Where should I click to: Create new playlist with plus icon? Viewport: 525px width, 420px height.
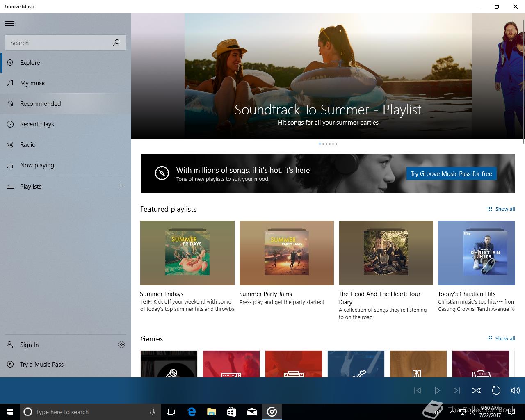[x=121, y=186]
